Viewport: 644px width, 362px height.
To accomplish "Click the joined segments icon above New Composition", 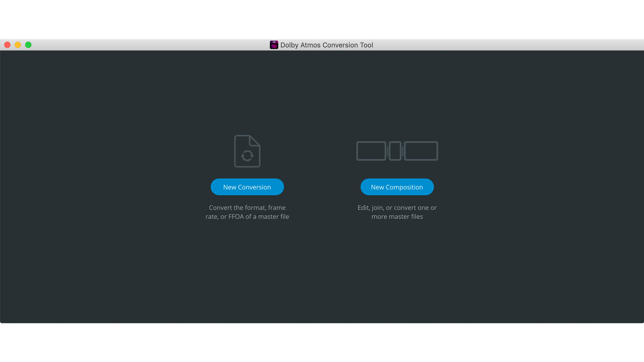I will click(397, 151).
